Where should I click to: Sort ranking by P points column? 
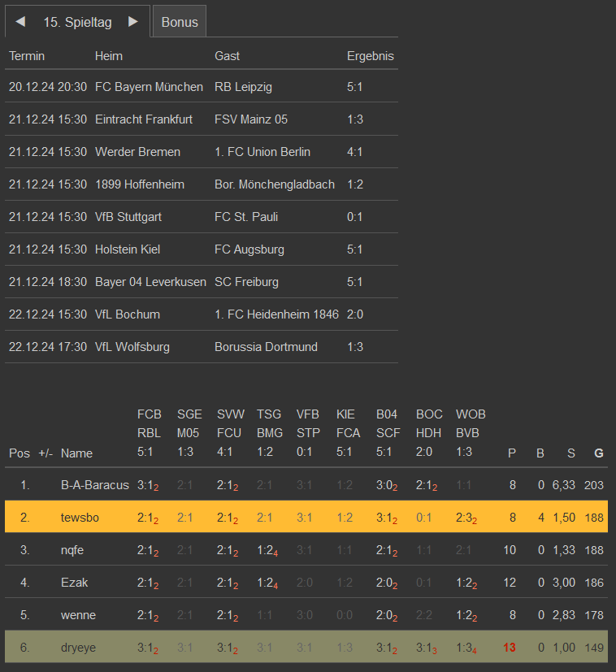[x=511, y=453]
